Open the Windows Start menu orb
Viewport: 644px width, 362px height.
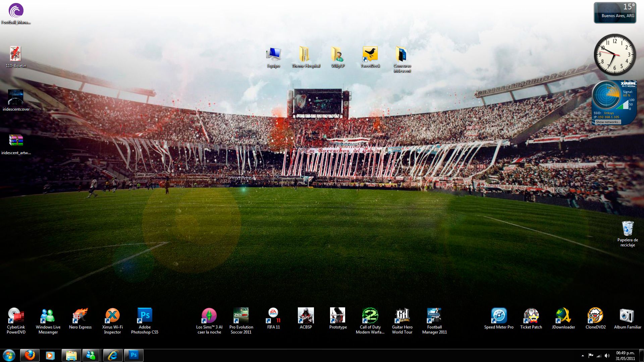[x=9, y=355]
